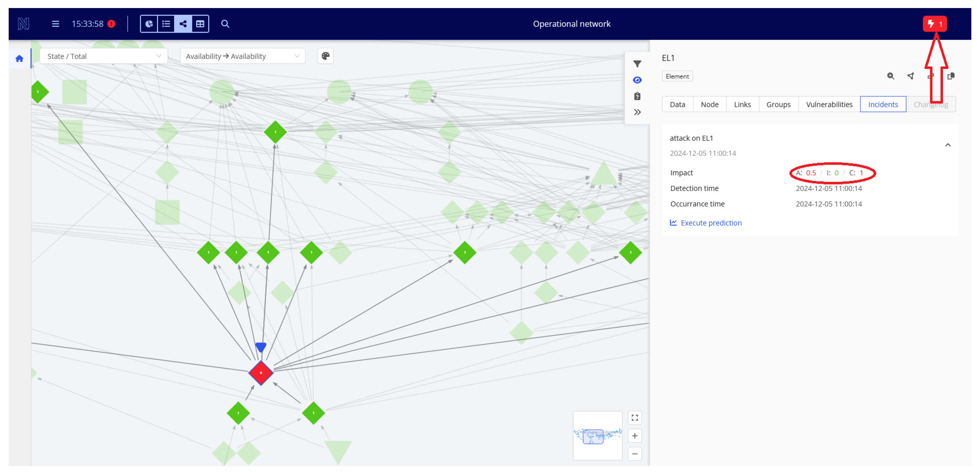Switch to table grid view
The image size is (980, 475).
coord(200,24)
